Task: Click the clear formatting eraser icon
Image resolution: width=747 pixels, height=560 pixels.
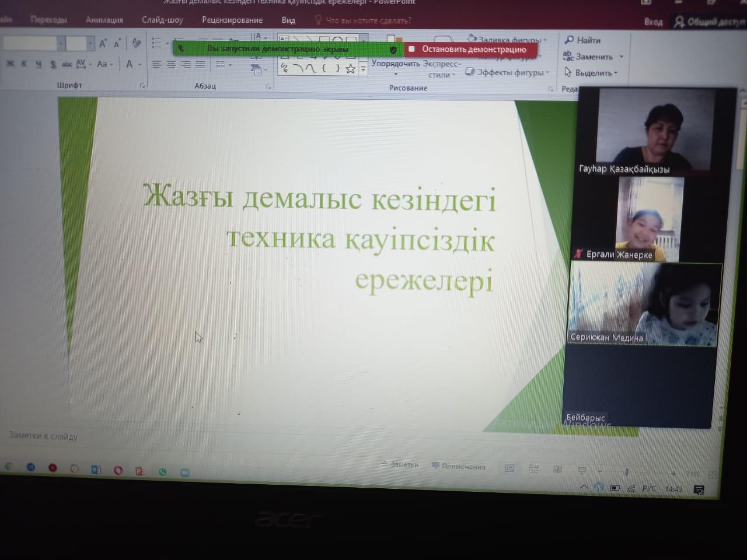Action: [137, 44]
